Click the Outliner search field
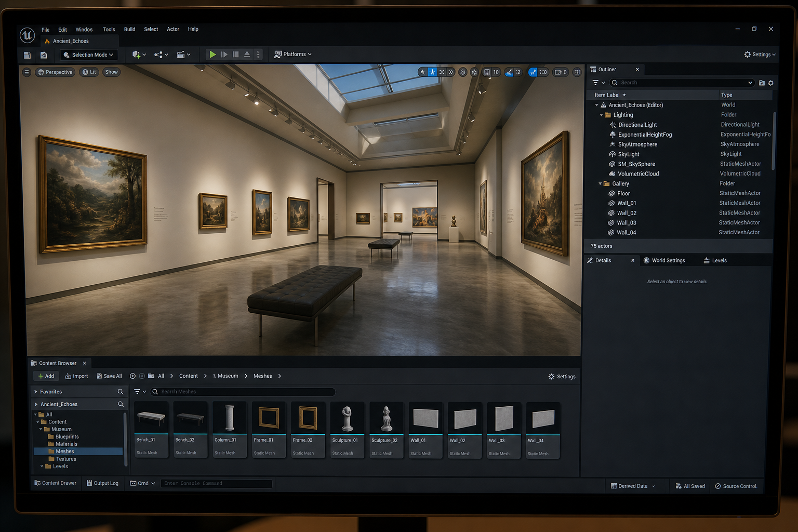 (682, 83)
